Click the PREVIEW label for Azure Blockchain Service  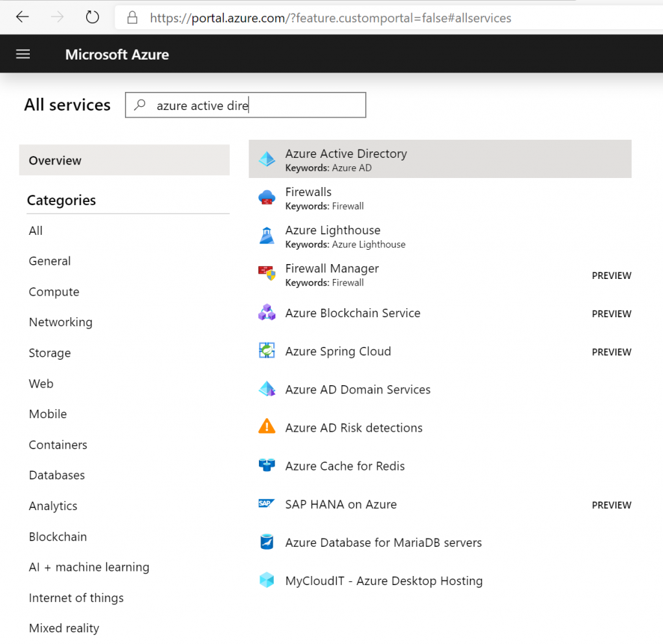pyautogui.click(x=611, y=313)
